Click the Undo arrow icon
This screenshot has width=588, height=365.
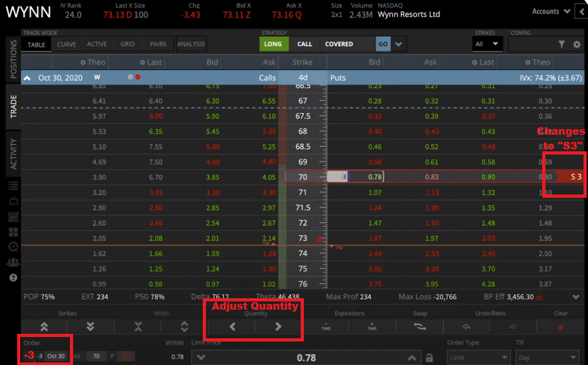467,326
